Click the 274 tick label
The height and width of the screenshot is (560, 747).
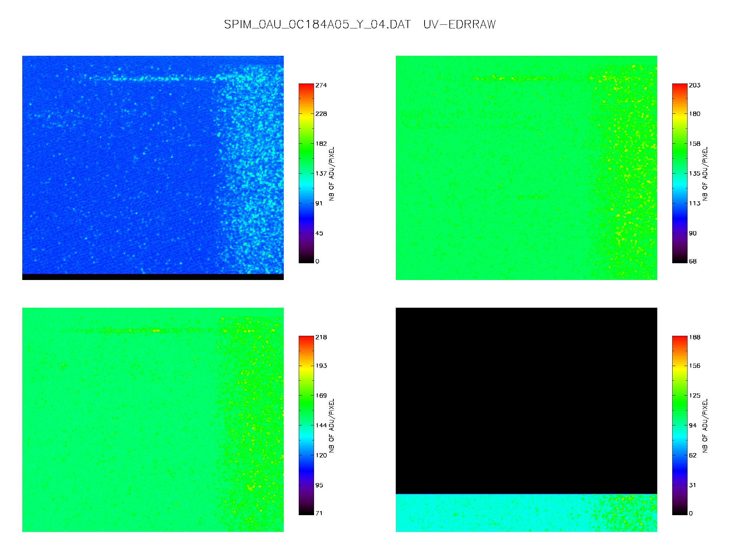[321, 85]
